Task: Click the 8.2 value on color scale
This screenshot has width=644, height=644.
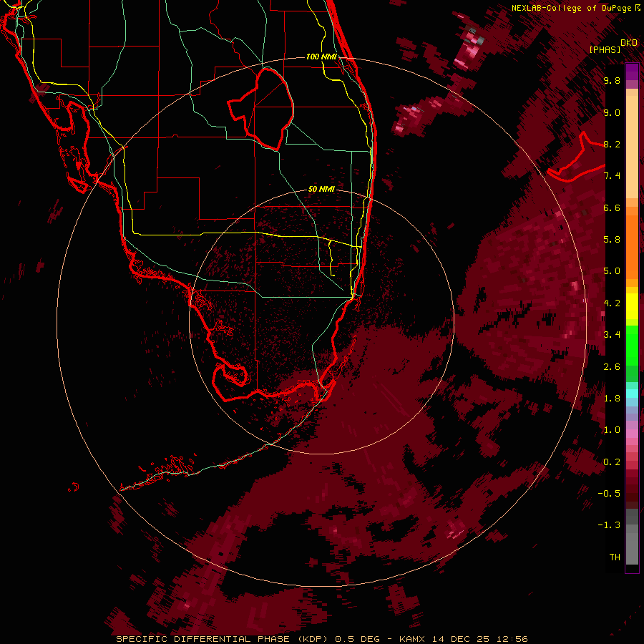Action: tap(612, 144)
